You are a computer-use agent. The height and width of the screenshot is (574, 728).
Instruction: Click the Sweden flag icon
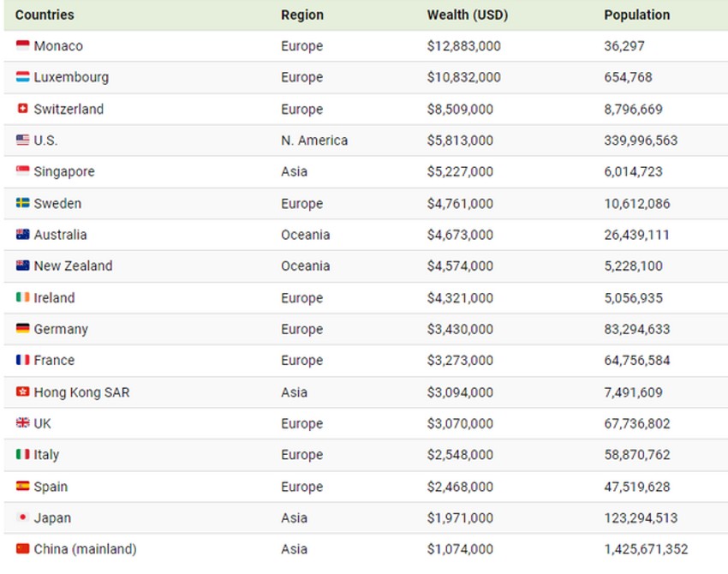[22, 203]
